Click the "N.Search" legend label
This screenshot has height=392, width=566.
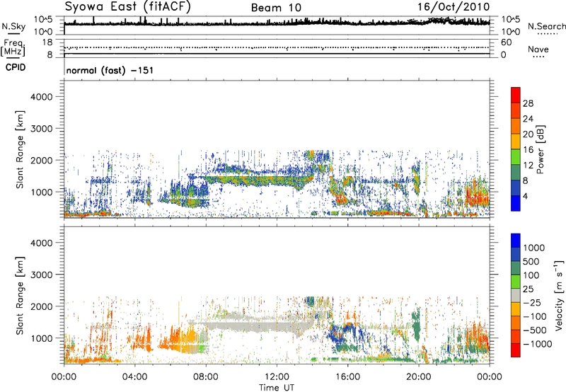546,26
